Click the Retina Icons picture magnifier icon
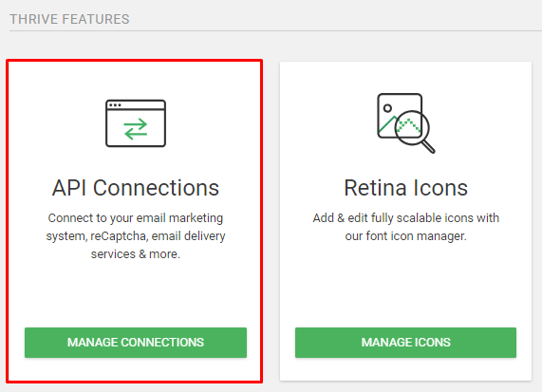The width and height of the screenshot is (542, 392). click(x=406, y=123)
